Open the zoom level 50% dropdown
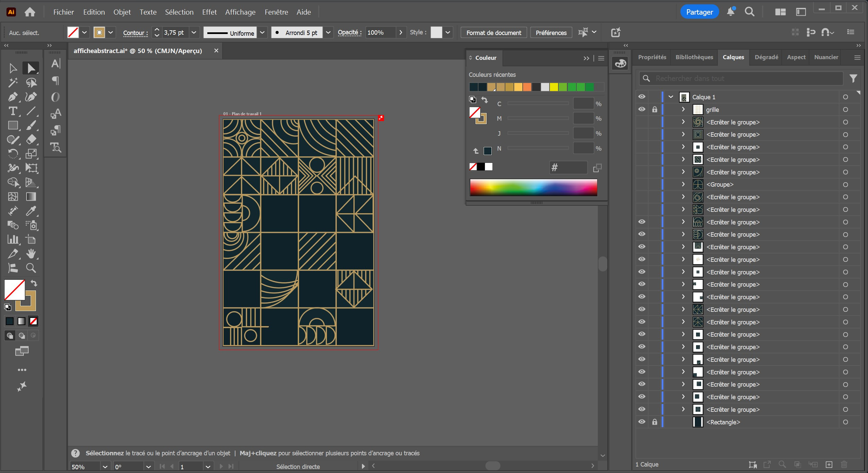Image resolution: width=868 pixels, height=473 pixels. click(x=105, y=467)
